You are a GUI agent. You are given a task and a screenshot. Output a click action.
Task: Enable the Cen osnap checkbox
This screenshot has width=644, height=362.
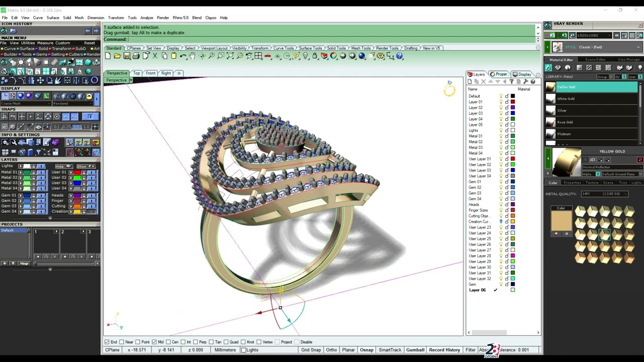click(x=169, y=342)
